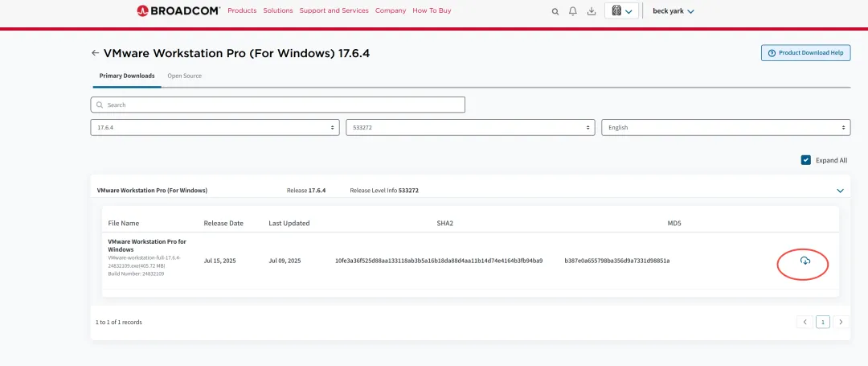Click the VMware-workstation-full-17.6.4 exe file name
This screenshot has height=366, width=868.
point(145,262)
